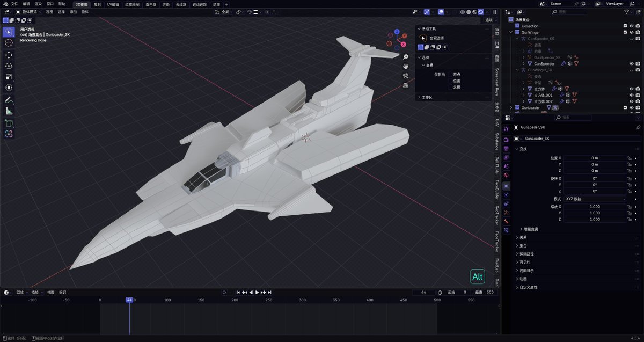Select the Move tool in the viewport toolbar
This screenshot has width=644, height=342.
8,54
